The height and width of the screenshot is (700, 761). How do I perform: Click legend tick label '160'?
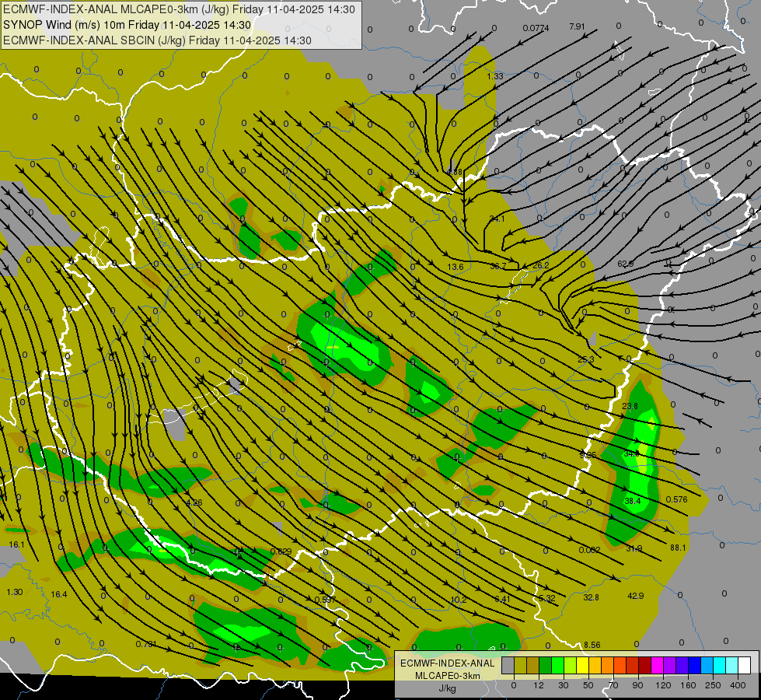(688, 685)
